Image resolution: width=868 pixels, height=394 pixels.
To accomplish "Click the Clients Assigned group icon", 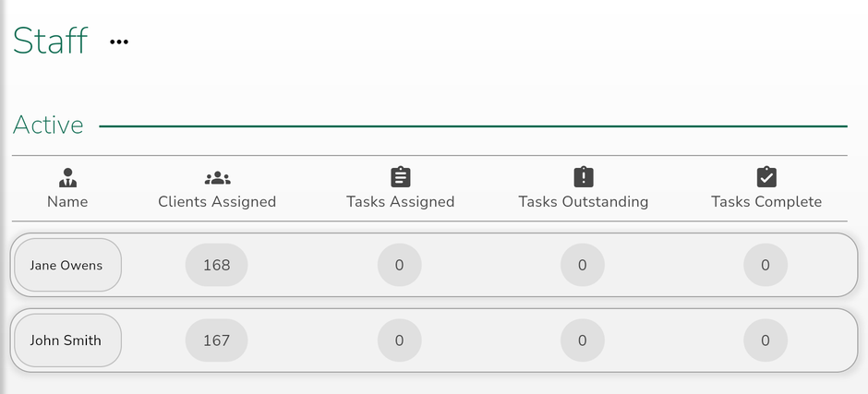I will (x=218, y=178).
